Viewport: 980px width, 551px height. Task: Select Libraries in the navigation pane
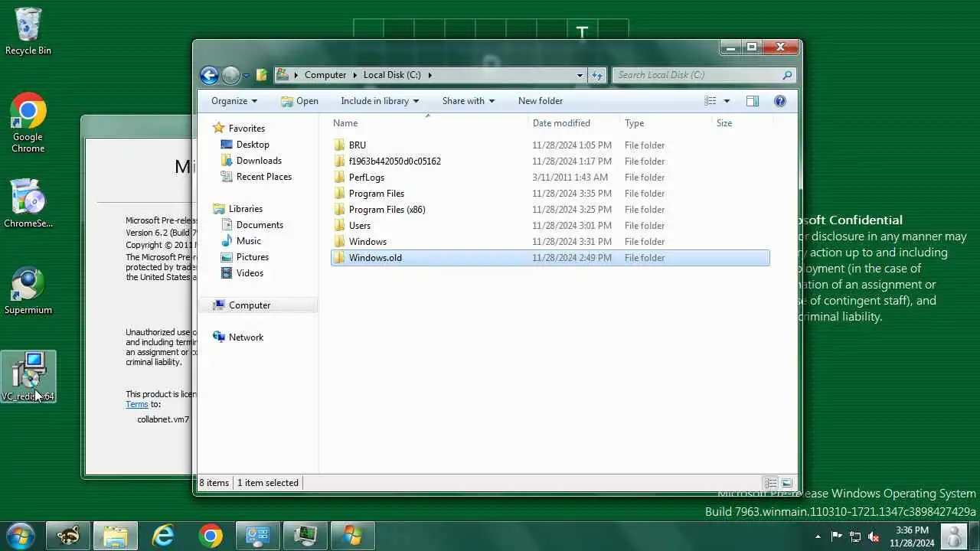point(245,209)
